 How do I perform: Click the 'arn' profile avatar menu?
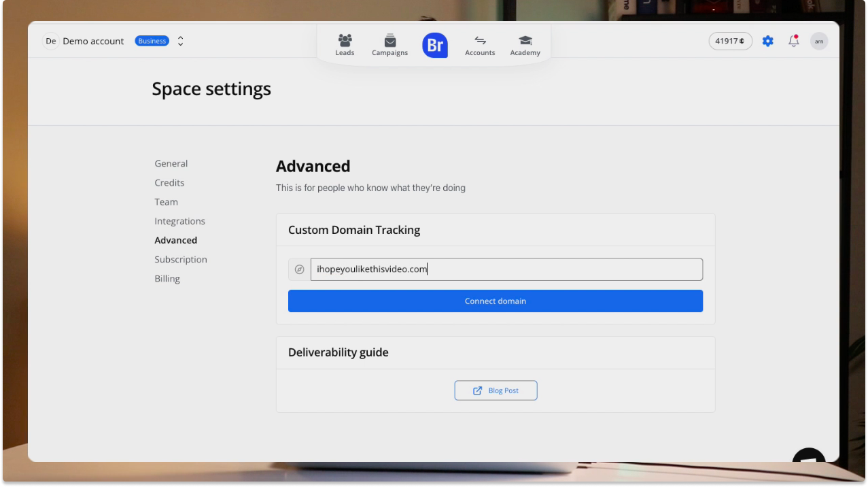coord(819,41)
